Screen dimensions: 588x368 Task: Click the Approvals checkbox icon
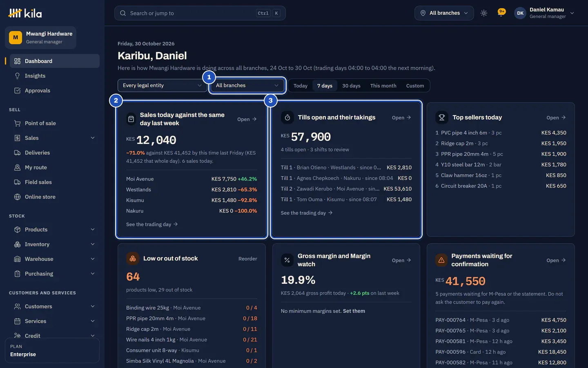click(17, 90)
